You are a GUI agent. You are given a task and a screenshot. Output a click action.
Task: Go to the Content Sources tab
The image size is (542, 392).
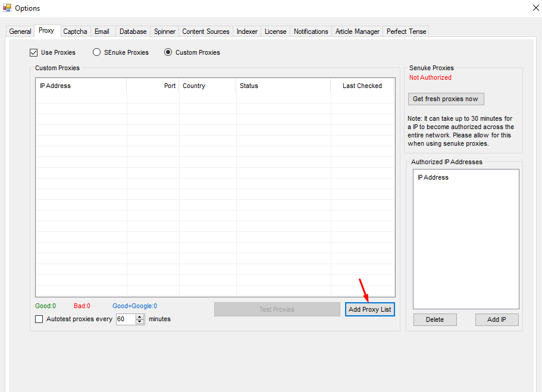[206, 32]
